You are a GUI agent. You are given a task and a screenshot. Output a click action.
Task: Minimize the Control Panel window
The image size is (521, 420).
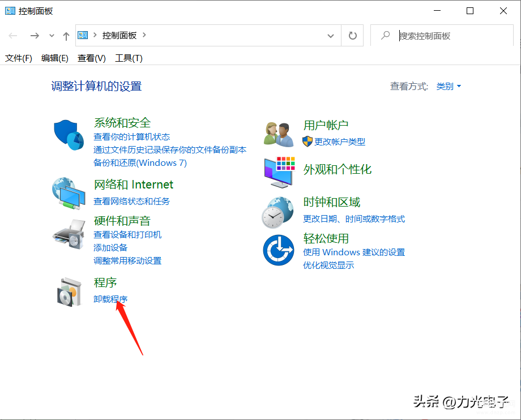[437, 11]
